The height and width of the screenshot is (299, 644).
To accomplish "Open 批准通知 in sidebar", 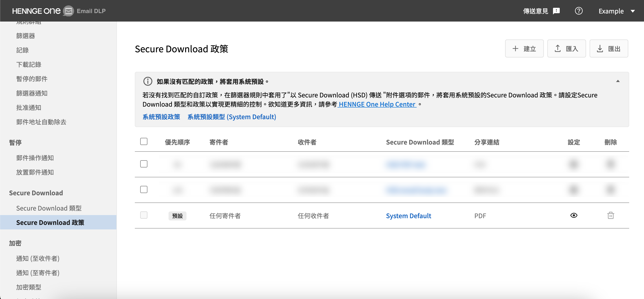I will [29, 108].
